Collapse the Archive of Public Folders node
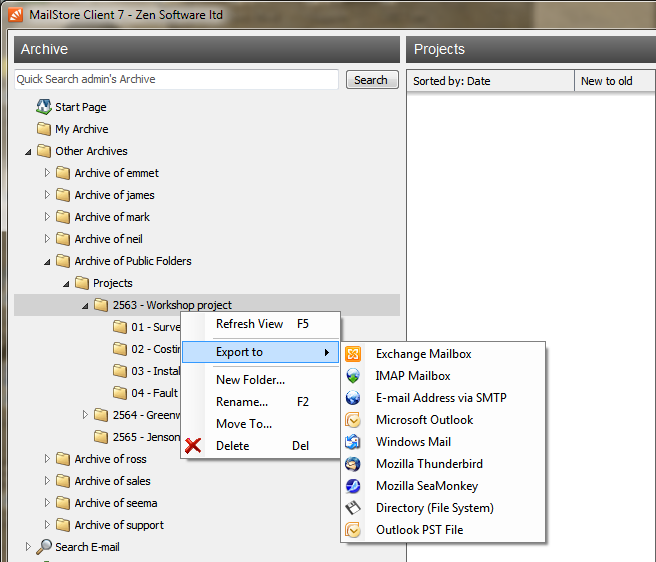Viewport: 656px width, 562px height. click(x=47, y=262)
